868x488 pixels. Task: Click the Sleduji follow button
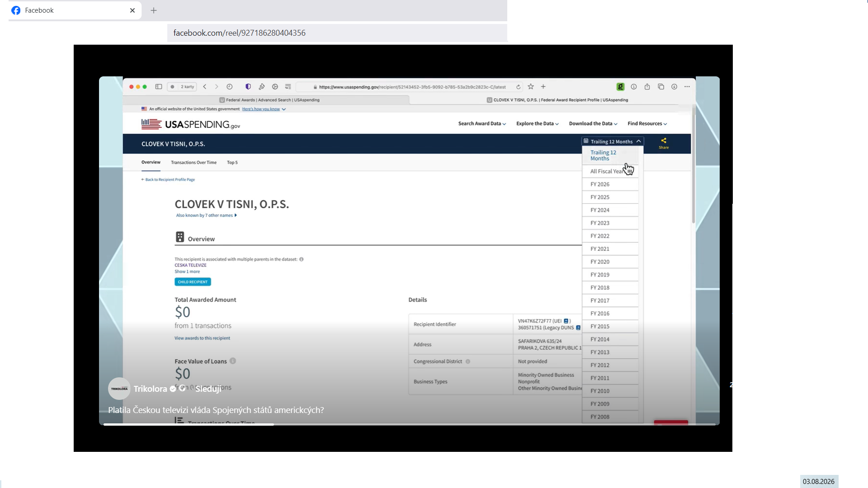point(208,389)
